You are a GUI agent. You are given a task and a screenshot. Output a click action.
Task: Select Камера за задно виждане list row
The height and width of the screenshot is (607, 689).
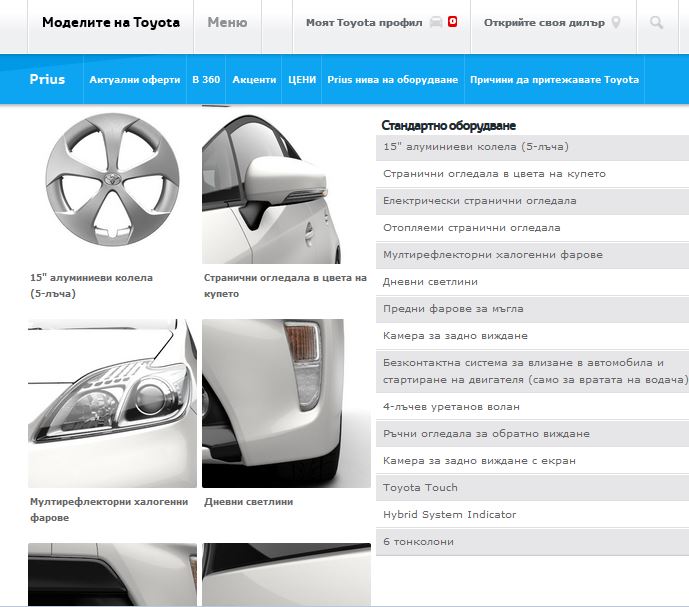click(x=455, y=335)
